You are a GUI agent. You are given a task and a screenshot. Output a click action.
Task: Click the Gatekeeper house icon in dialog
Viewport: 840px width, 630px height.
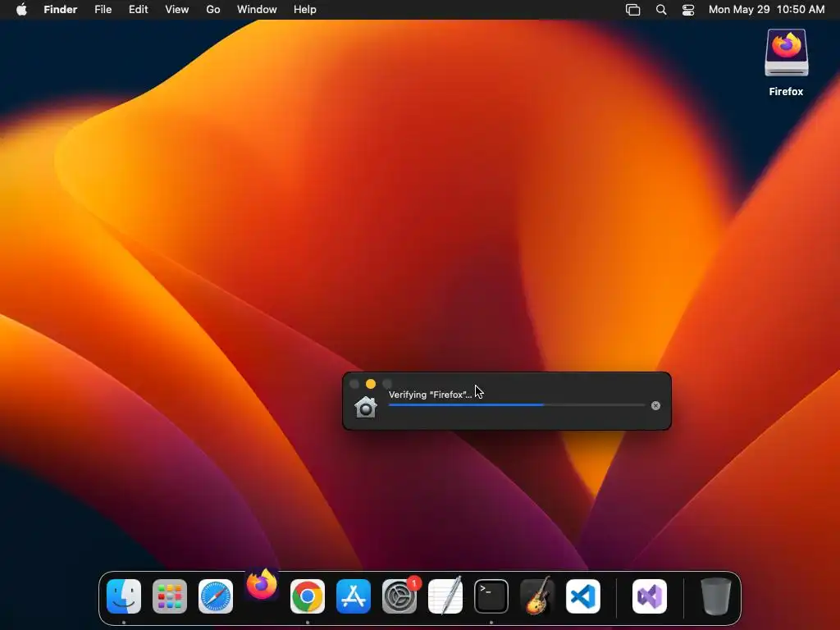366,407
